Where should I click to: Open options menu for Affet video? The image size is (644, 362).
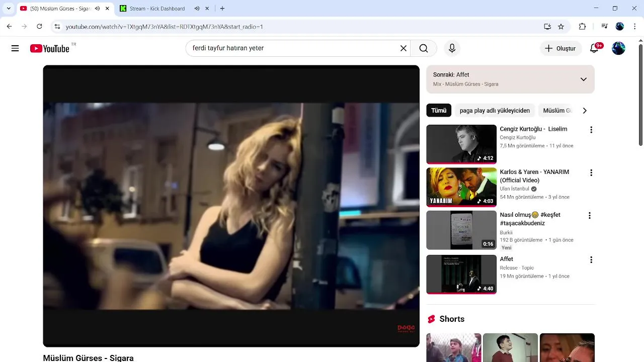591,259
